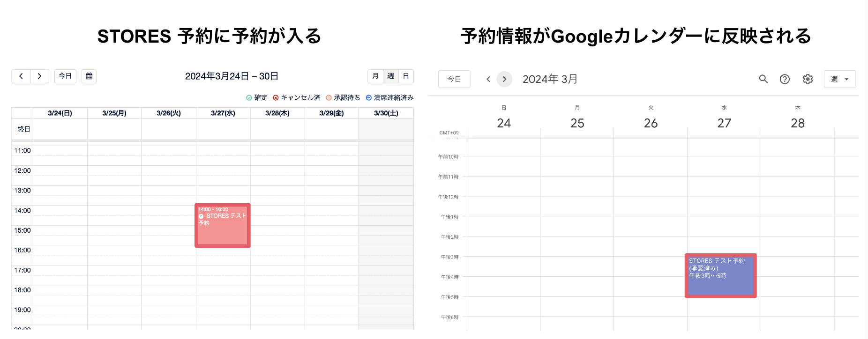868x339 pixels.
Task: Open the 週 view dropdown
Action: [x=840, y=79]
